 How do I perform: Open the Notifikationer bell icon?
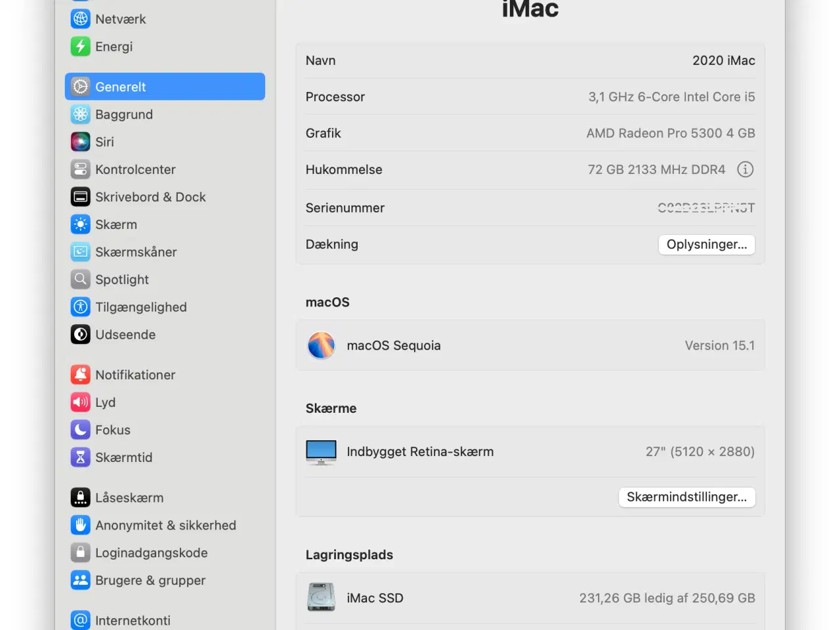click(80, 375)
